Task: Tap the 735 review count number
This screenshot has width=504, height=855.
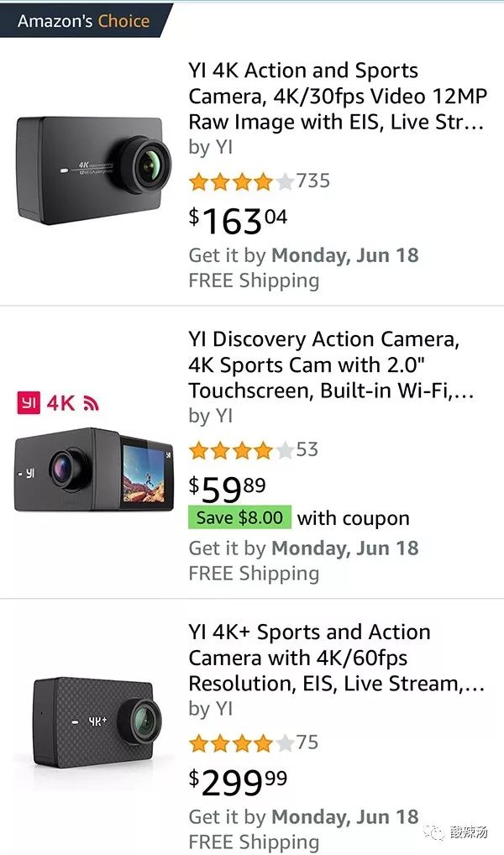Action: click(x=313, y=181)
